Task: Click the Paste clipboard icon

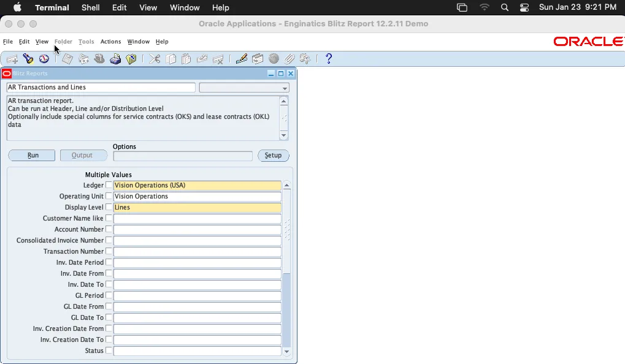Action: pyautogui.click(x=186, y=59)
